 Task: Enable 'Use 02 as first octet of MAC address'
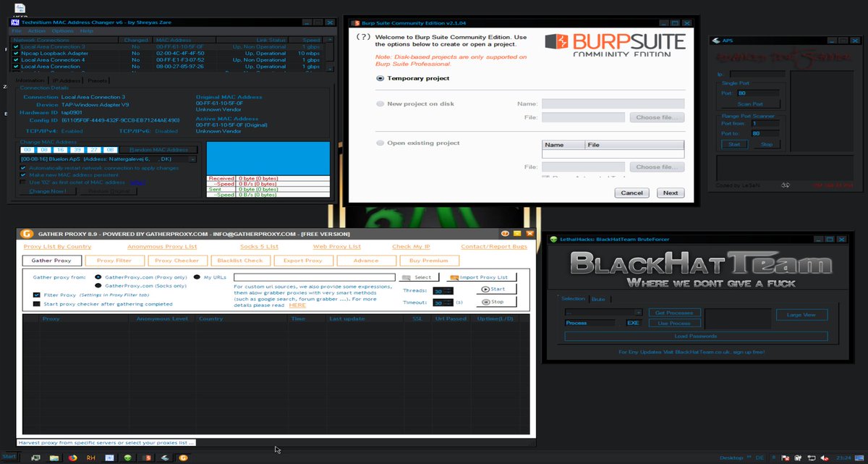pyautogui.click(x=22, y=182)
